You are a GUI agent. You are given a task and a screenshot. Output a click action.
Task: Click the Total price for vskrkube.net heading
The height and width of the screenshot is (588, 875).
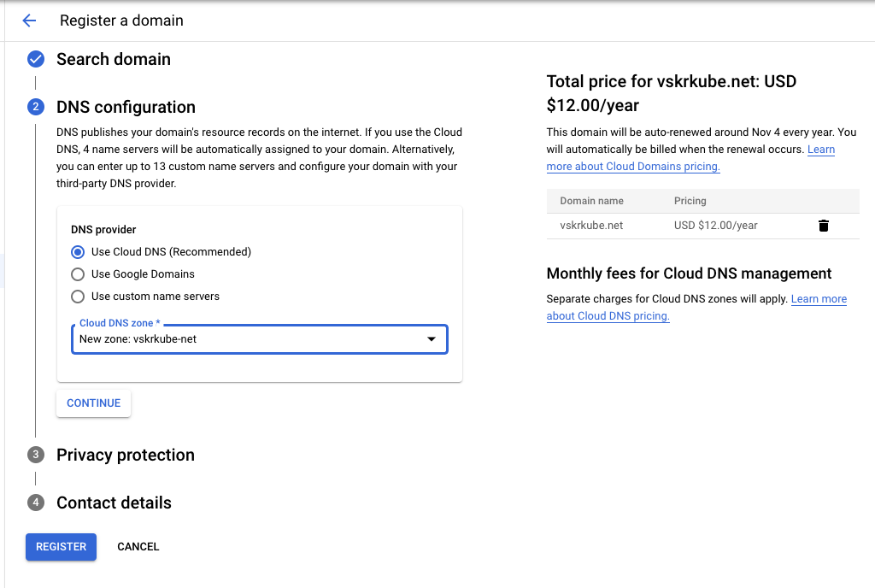click(x=672, y=93)
